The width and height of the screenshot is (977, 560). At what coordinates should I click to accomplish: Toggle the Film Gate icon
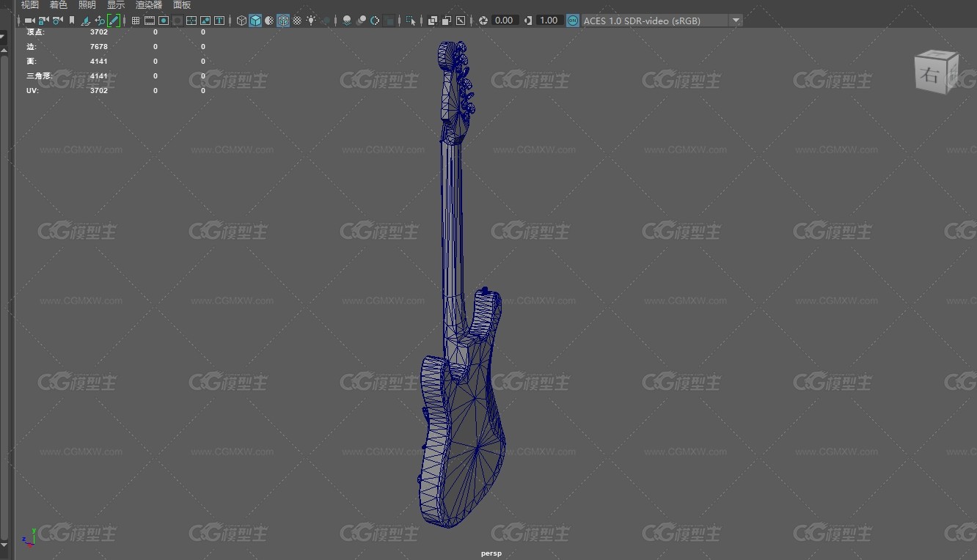tap(150, 21)
